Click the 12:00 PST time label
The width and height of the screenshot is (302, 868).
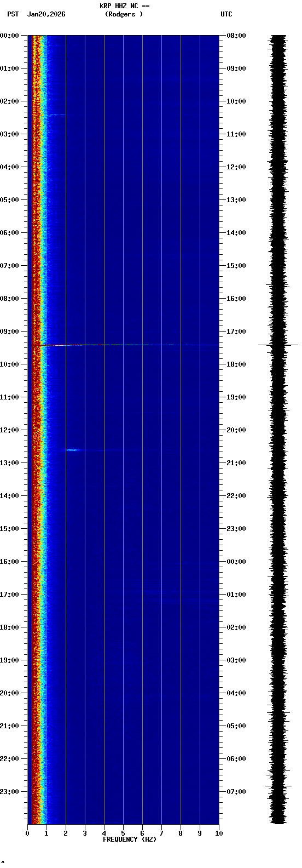[9, 430]
